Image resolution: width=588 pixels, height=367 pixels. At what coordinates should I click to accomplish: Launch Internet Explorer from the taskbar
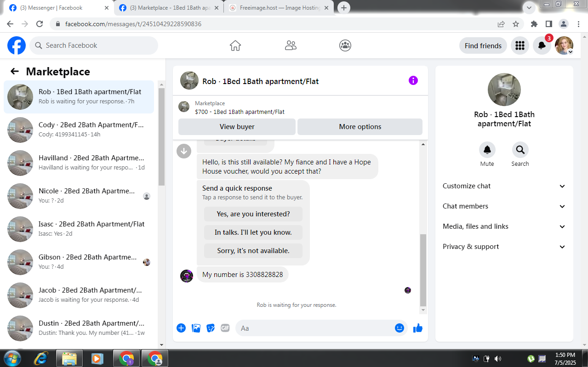pyautogui.click(x=41, y=358)
